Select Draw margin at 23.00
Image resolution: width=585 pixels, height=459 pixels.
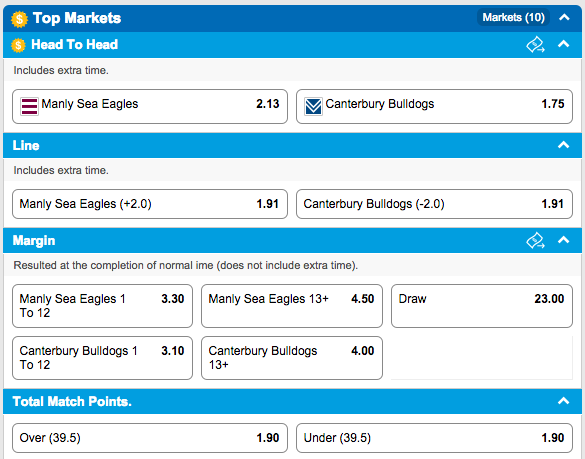tap(482, 306)
